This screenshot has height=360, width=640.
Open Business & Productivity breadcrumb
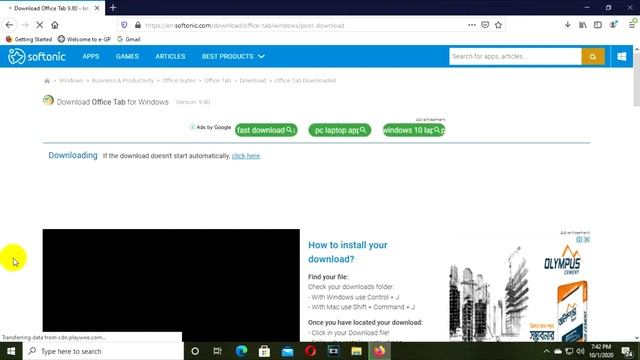pyautogui.click(x=122, y=80)
